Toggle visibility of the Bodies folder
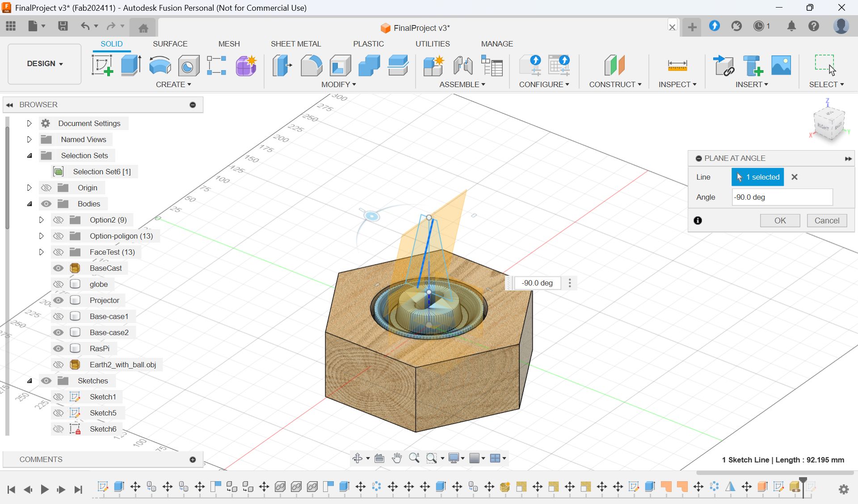The width and height of the screenshot is (858, 504). coord(46,204)
